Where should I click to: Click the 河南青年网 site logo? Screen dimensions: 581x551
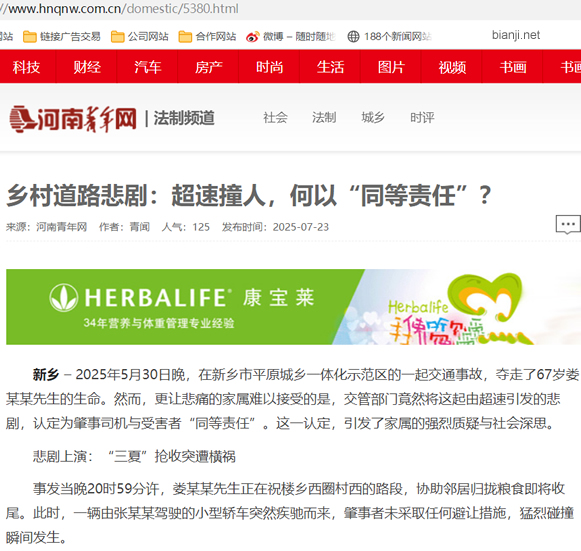click(x=73, y=119)
